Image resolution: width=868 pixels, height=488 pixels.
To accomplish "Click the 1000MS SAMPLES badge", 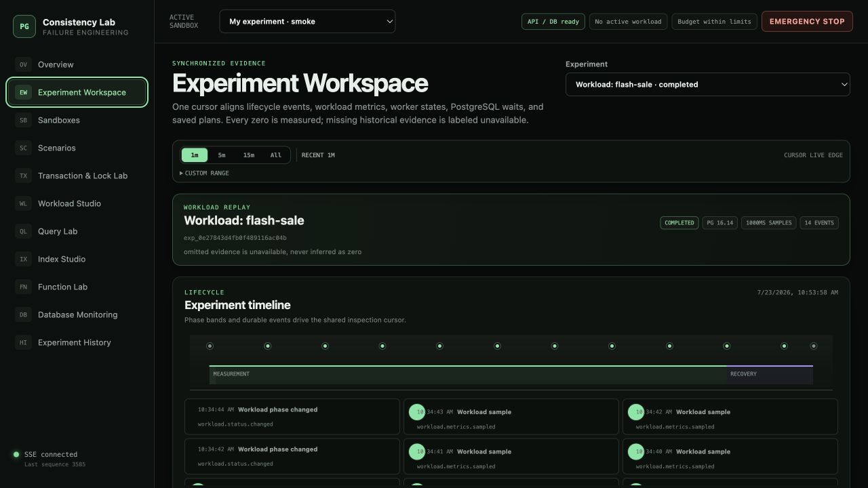I will 769,222.
